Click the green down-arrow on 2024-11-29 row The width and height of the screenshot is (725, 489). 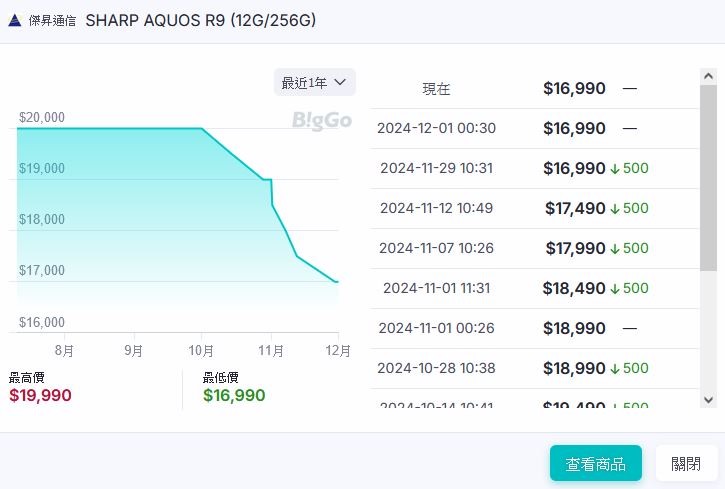[x=615, y=168]
